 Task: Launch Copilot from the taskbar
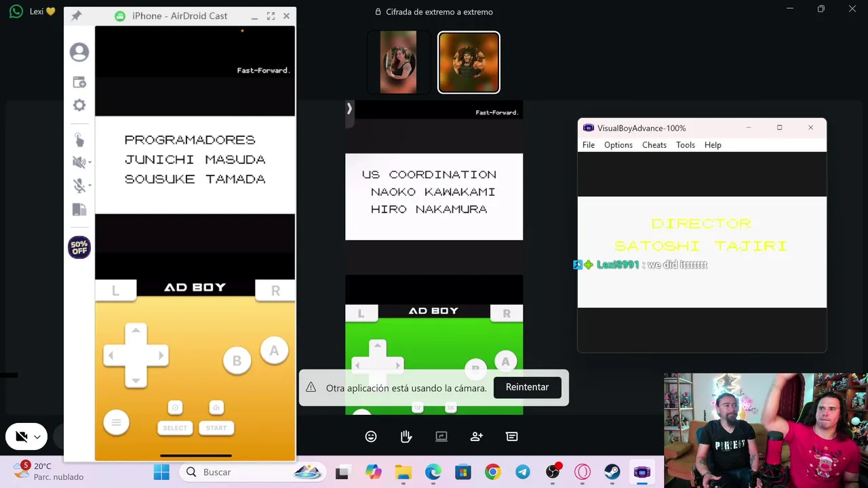click(x=373, y=472)
